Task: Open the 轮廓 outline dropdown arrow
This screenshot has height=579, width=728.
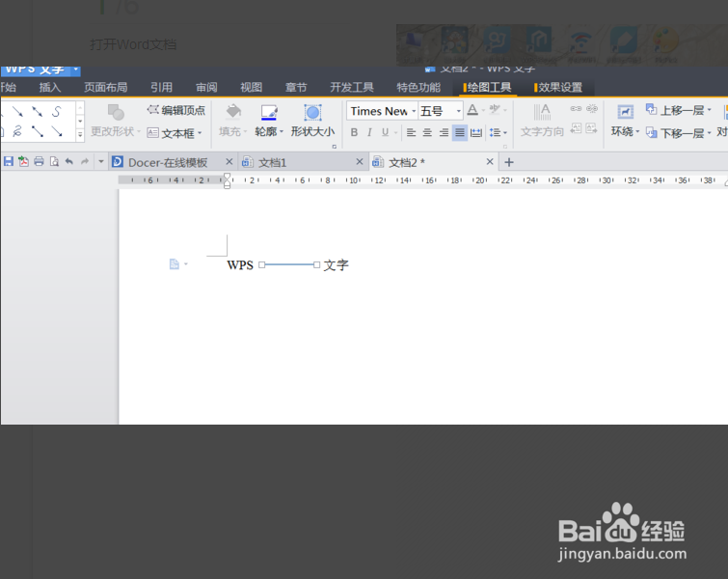Action: [282, 132]
